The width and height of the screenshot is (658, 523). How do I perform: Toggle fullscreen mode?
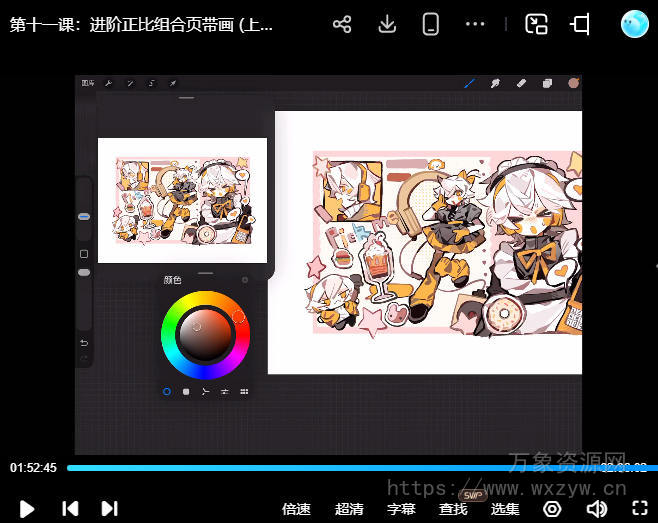coord(640,509)
